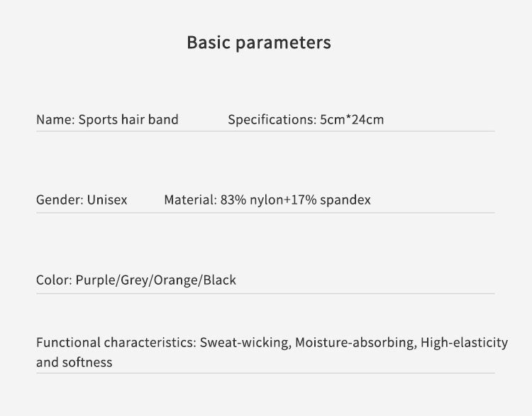Click the Material: 83% nylon+17% spandex text
Viewport: 532px width, 416px height.
267,199
